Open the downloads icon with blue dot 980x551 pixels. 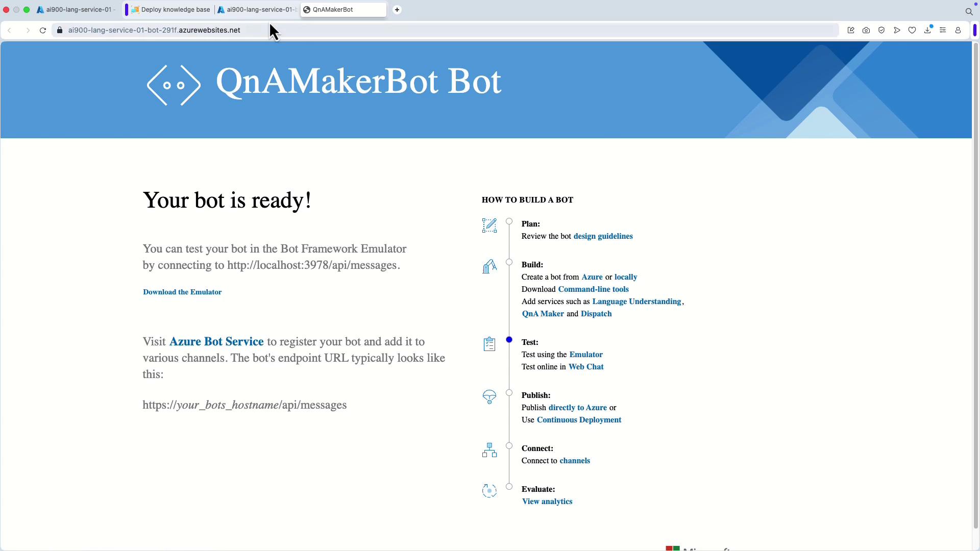click(927, 30)
